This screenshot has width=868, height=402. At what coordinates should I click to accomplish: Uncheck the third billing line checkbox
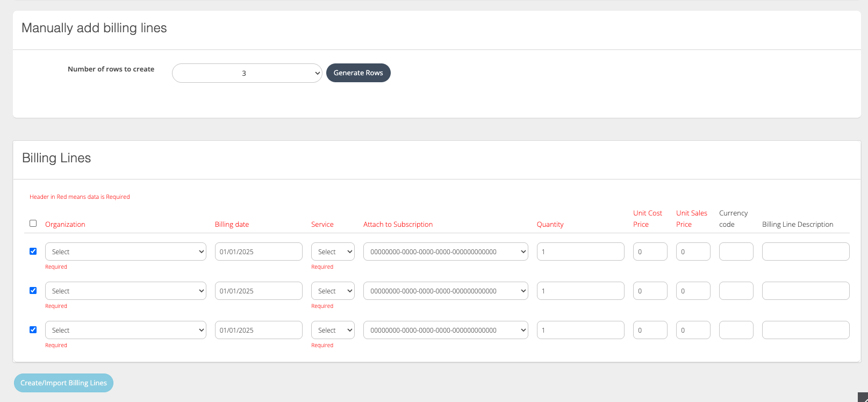click(33, 329)
